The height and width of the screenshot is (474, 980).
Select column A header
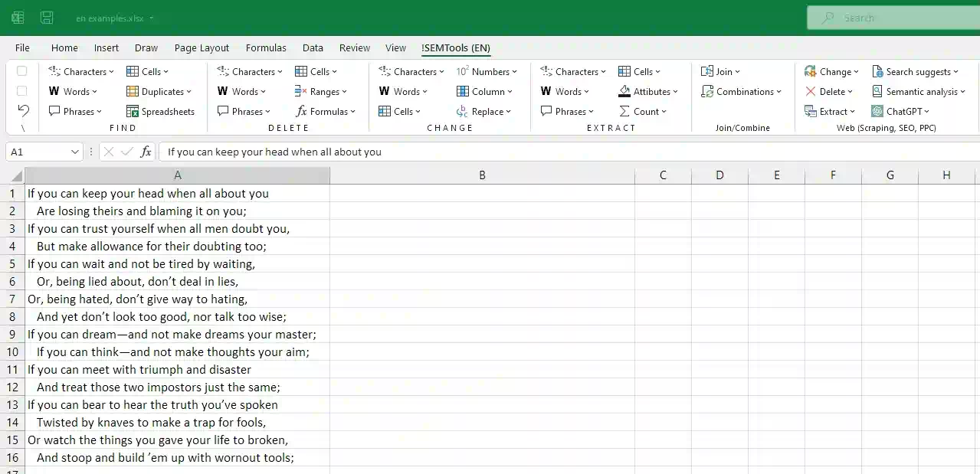[x=178, y=175]
